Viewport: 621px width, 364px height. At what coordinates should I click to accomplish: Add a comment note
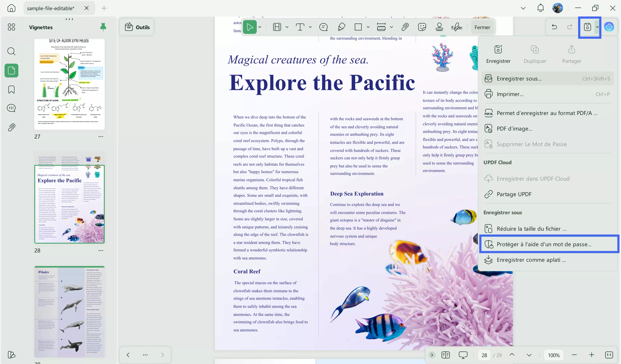click(323, 27)
